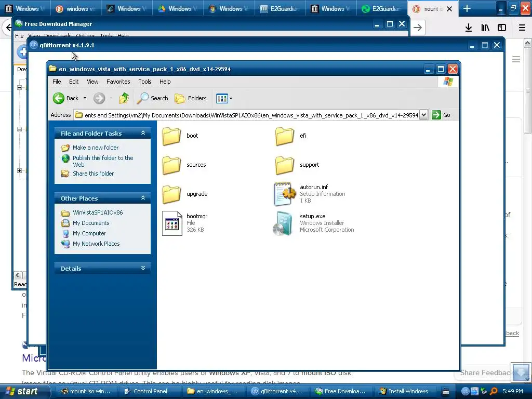
Task: Toggle the Folders pane button
Action: pos(191,98)
